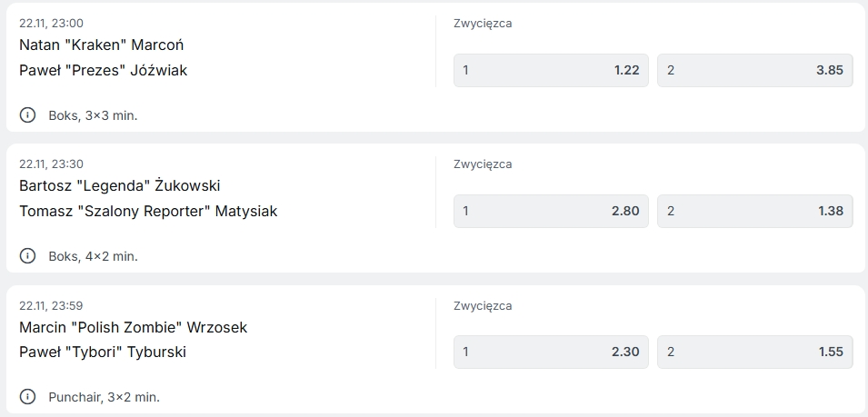Open Paweł "Tybori" Tyburski fighter name

click(102, 352)
